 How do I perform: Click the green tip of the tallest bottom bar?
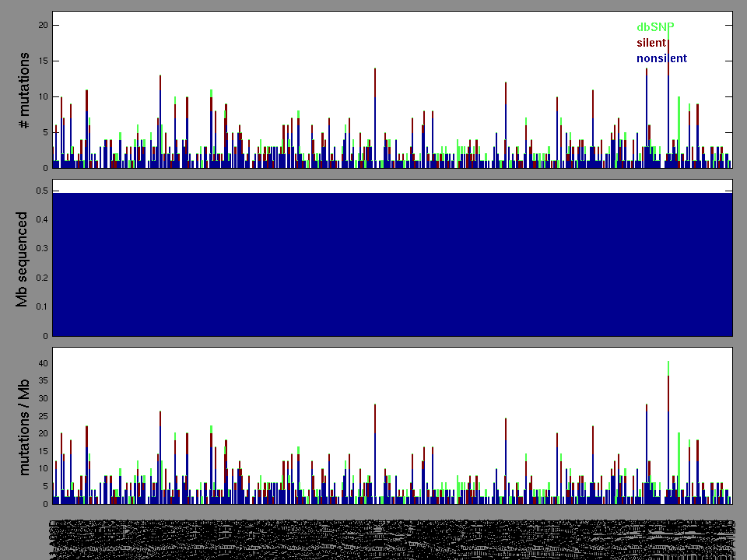coord(668,367)
